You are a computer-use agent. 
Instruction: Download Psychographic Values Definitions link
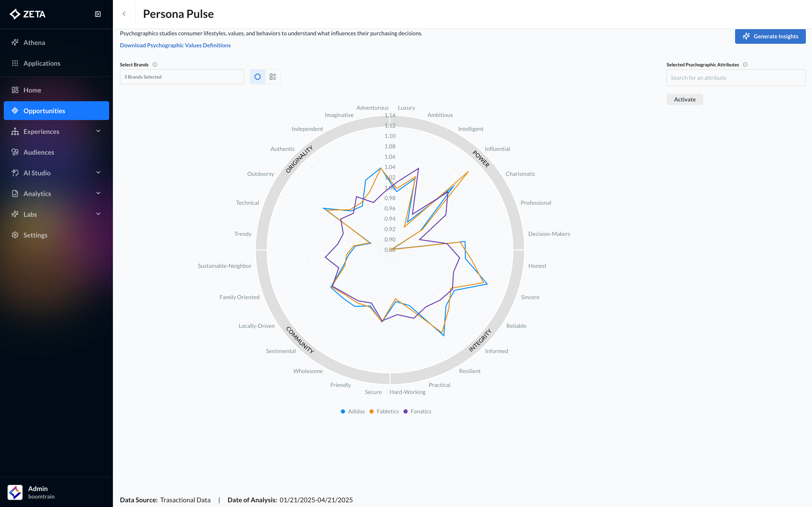pyautogui.click(x=175, y=45)
